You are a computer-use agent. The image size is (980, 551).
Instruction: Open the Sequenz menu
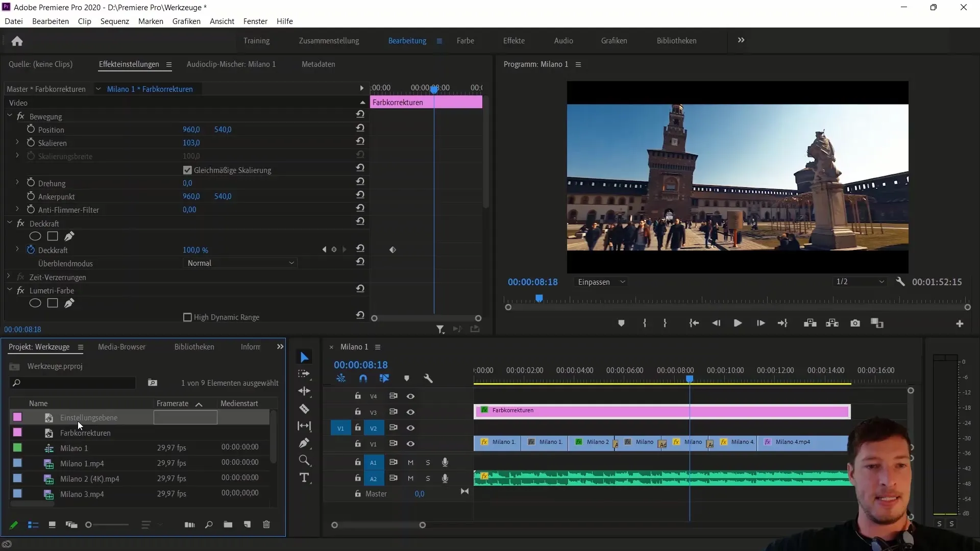click(115, 21)
